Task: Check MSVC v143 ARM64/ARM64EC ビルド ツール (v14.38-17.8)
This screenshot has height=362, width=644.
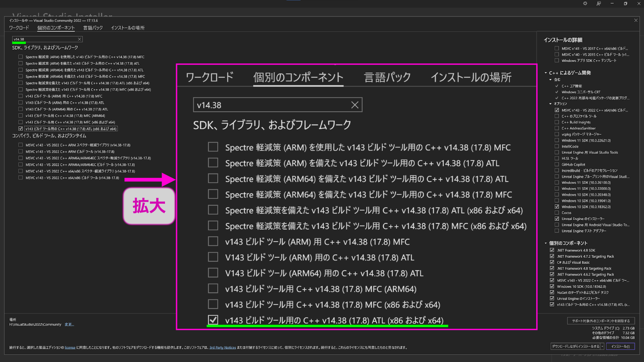Action: coord(20,165)
